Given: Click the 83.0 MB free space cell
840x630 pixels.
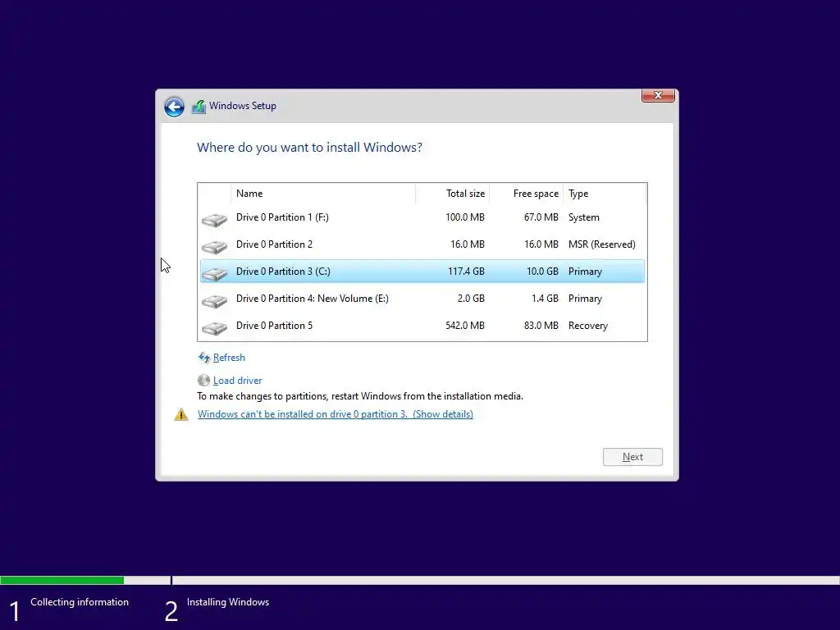Looking at the screenshot, I should (541, 325).
